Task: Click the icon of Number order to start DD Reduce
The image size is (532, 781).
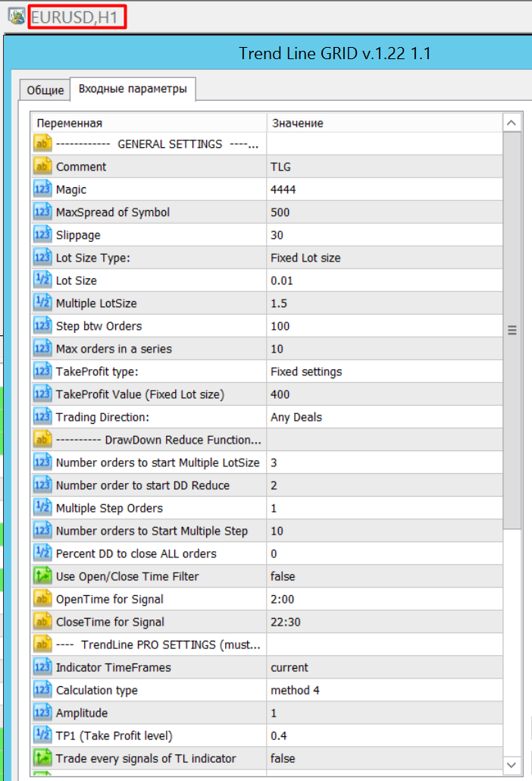Action: (x=42, y=485)
